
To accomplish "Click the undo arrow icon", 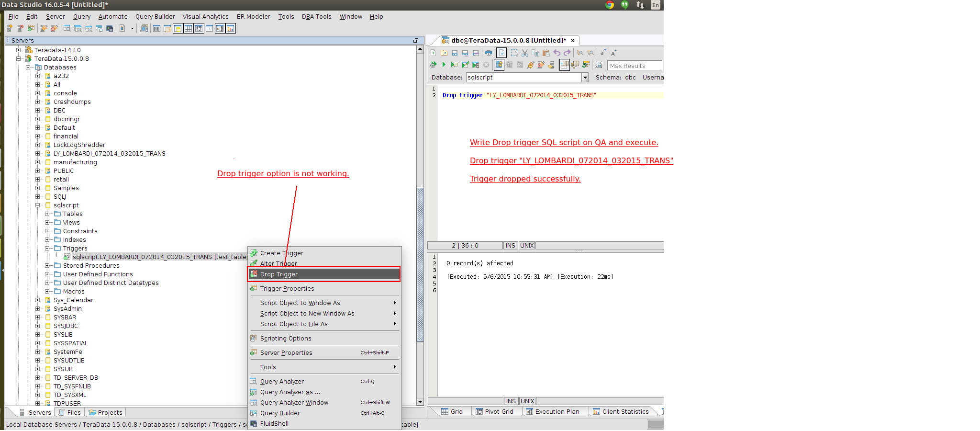I will pos(557,53).
